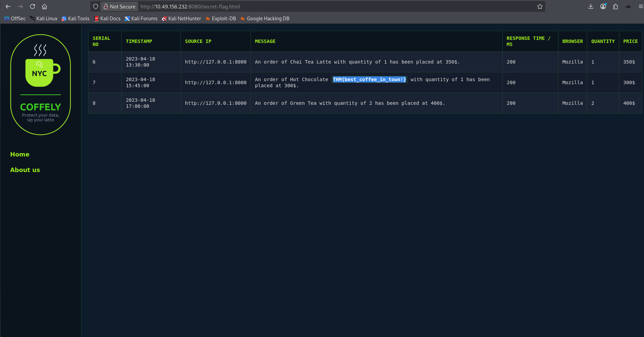Click source IP in row 6
Image resolution: width=644 pixels, height=337 pixels.
216,62
